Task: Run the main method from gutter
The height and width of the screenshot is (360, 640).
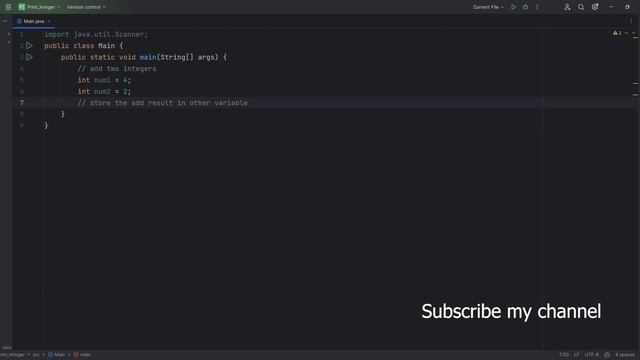Action: tap(29, 57)
